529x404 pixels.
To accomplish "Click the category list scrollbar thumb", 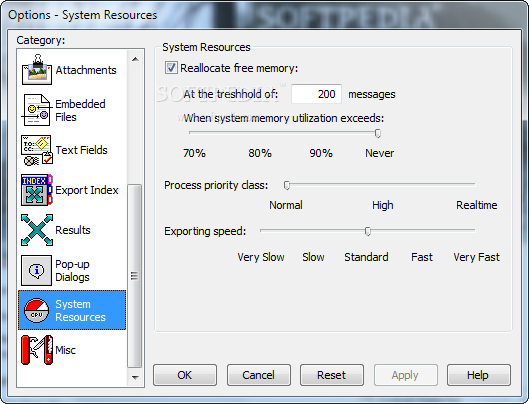I will pyautogui.click(x=135, y=276).
